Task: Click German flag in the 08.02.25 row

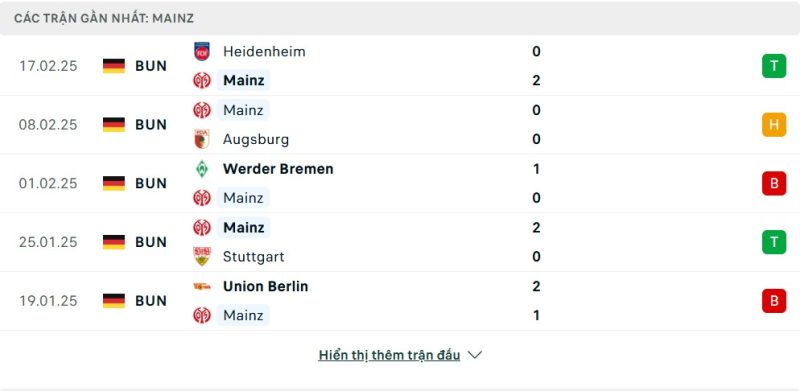Action: pos(114,125)
